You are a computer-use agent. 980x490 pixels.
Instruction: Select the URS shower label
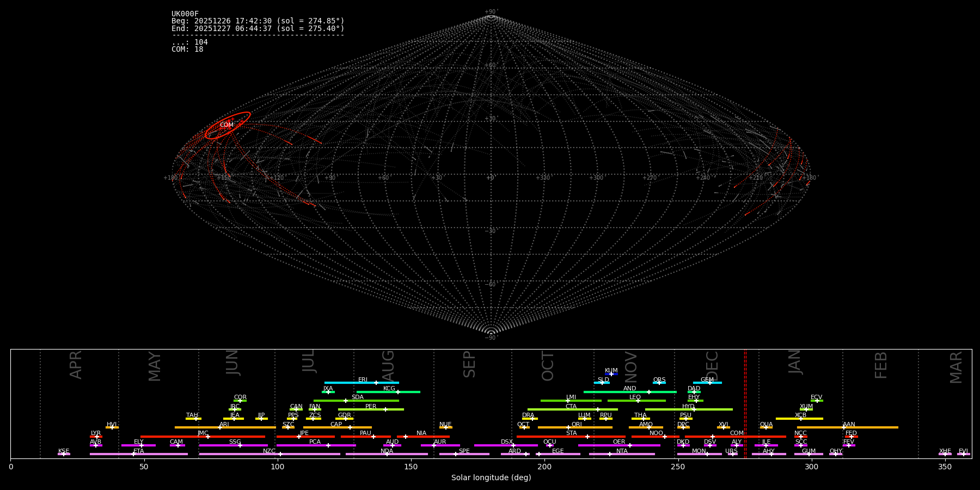pos(731,451)
